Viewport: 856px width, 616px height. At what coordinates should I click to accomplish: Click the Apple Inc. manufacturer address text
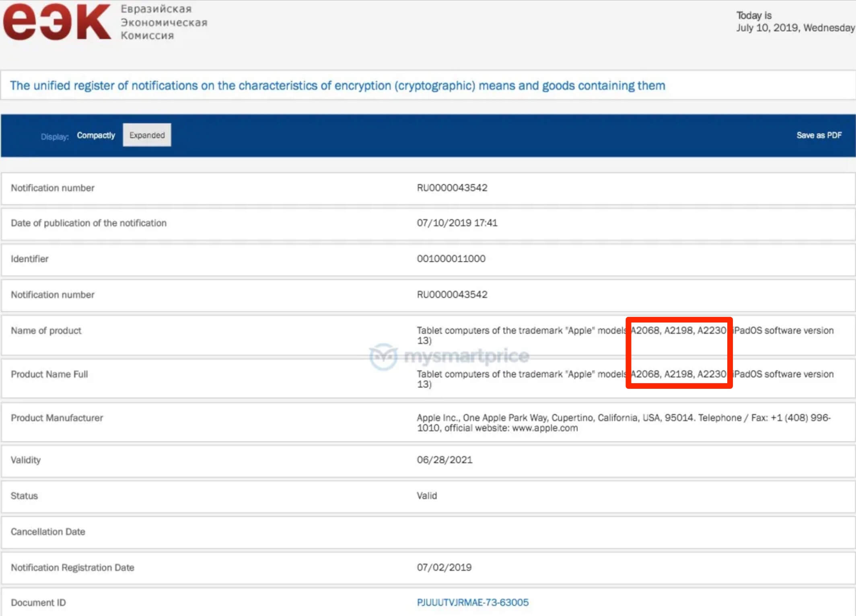[x=623, y=423]
